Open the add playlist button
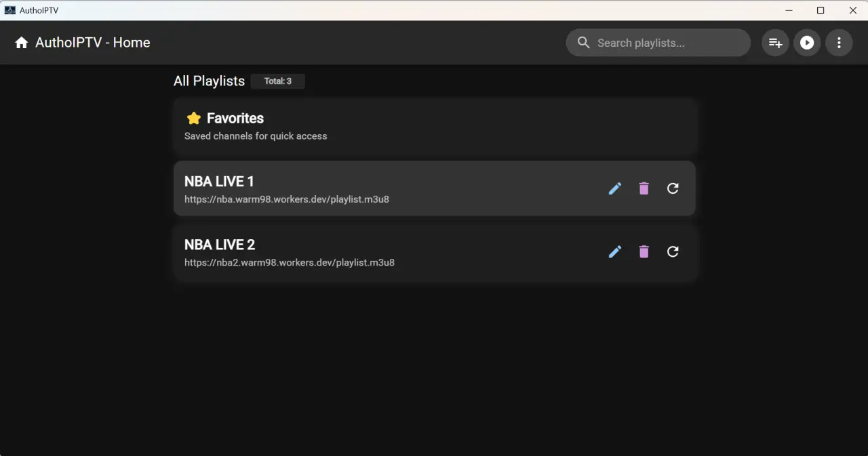The height and width of the screenshot is (456, 868). 775,43
